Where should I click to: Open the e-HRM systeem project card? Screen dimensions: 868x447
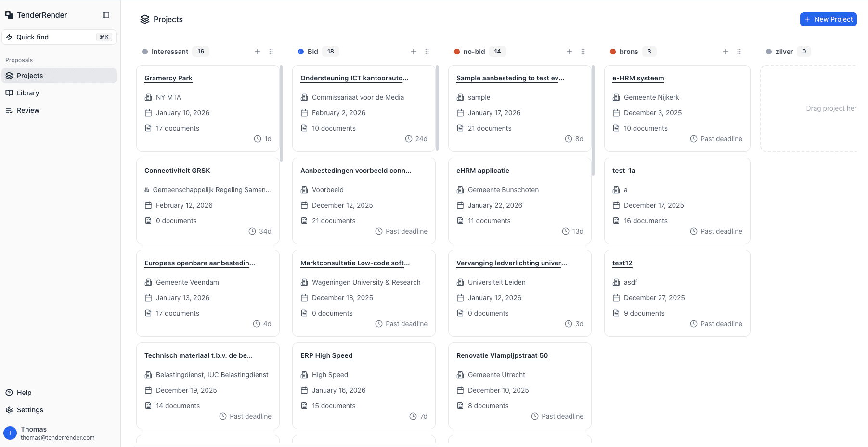[x=638, y=78]
